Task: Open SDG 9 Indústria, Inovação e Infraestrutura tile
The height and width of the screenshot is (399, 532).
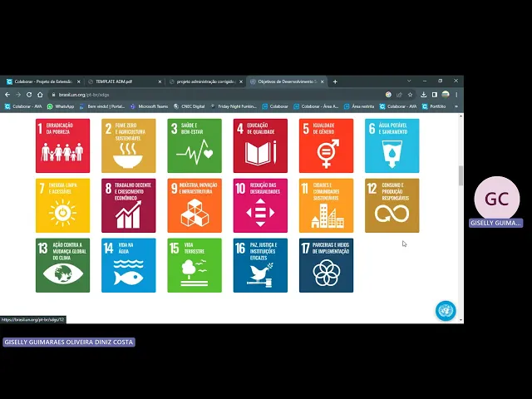Action: 195,205
